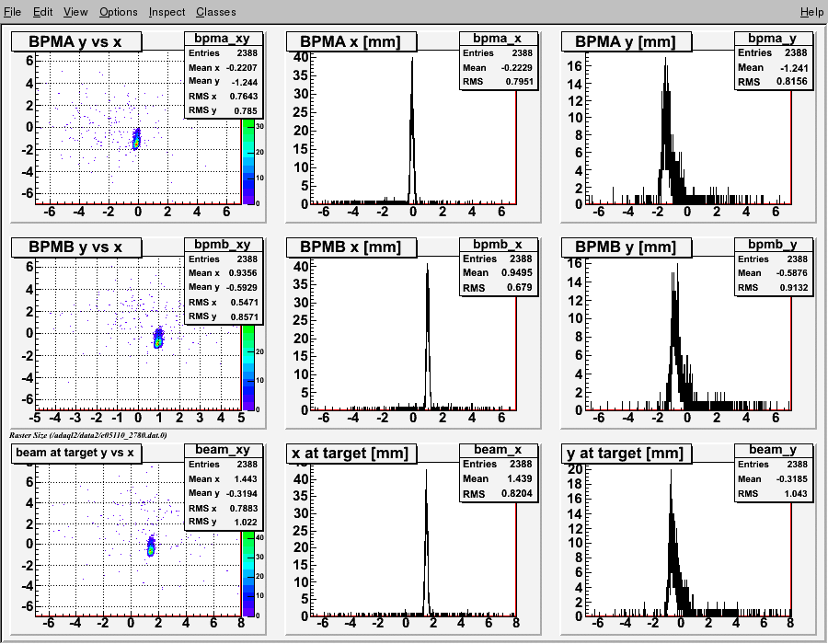Click Mean value 1.439 in beam_x box

[520, 478]
